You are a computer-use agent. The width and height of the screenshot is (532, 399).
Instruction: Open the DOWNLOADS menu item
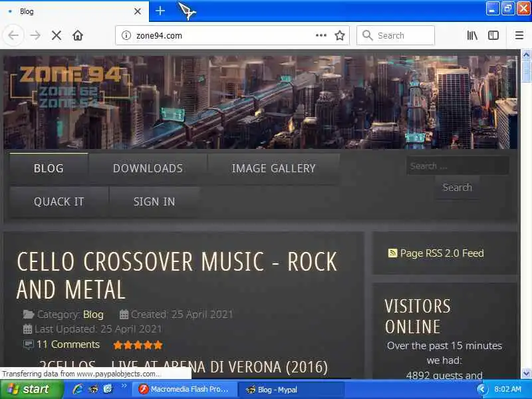point(148,168)
